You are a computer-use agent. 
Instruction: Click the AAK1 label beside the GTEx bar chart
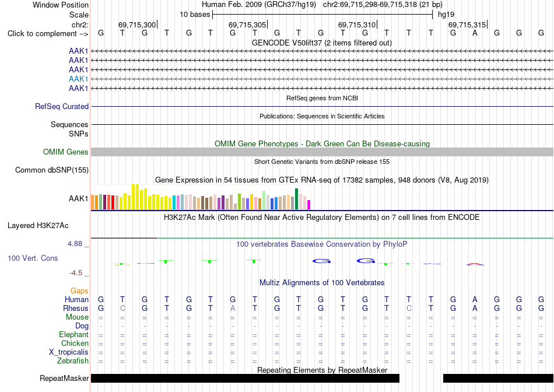(x=79, y=199)
